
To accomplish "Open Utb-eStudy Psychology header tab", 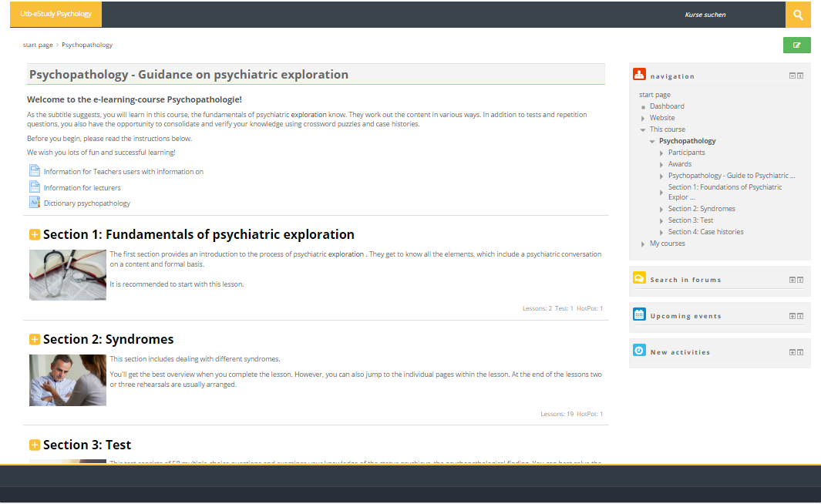I will [x=56, y=15].
